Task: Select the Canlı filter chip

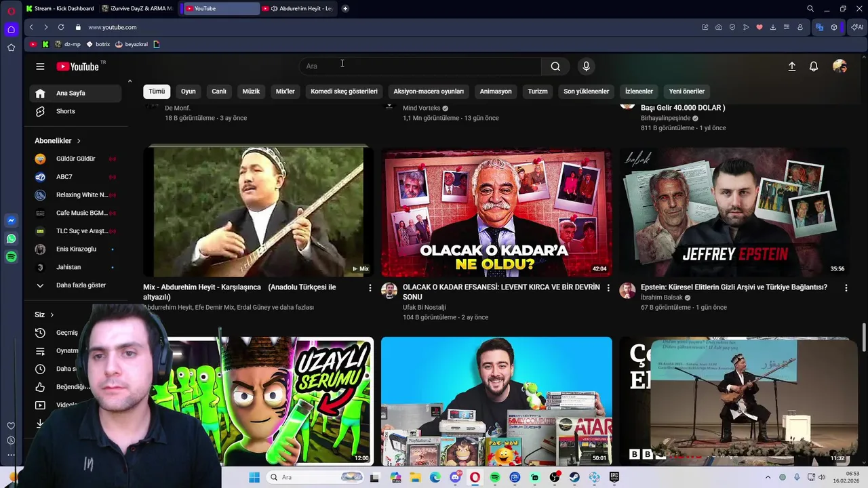Action: click(x=218, y=91)
